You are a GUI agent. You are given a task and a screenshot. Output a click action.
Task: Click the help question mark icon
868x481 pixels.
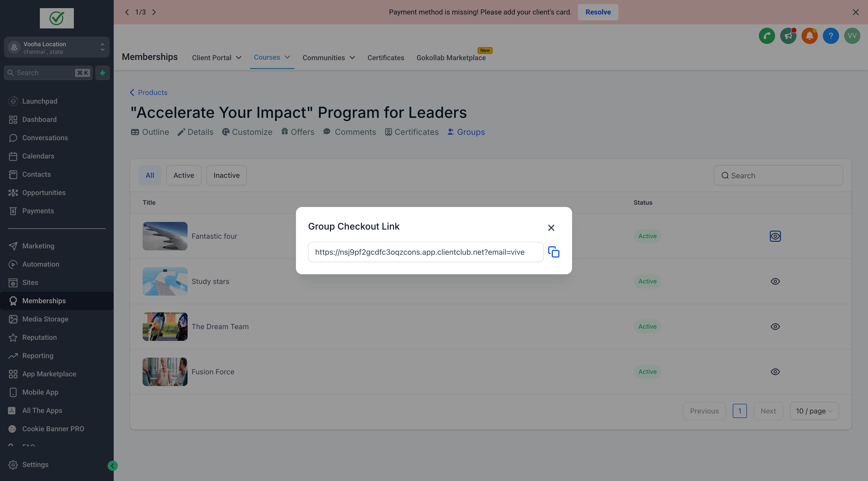point(831,36)
